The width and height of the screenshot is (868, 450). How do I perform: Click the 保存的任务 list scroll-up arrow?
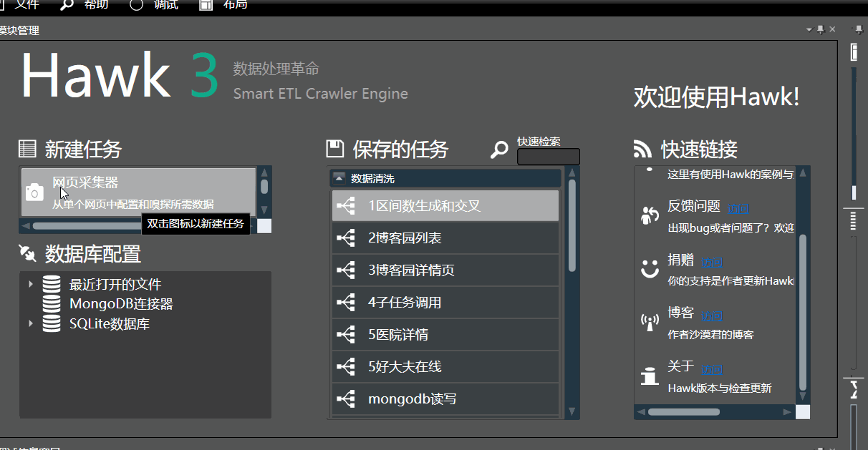(x=572, y=172)
